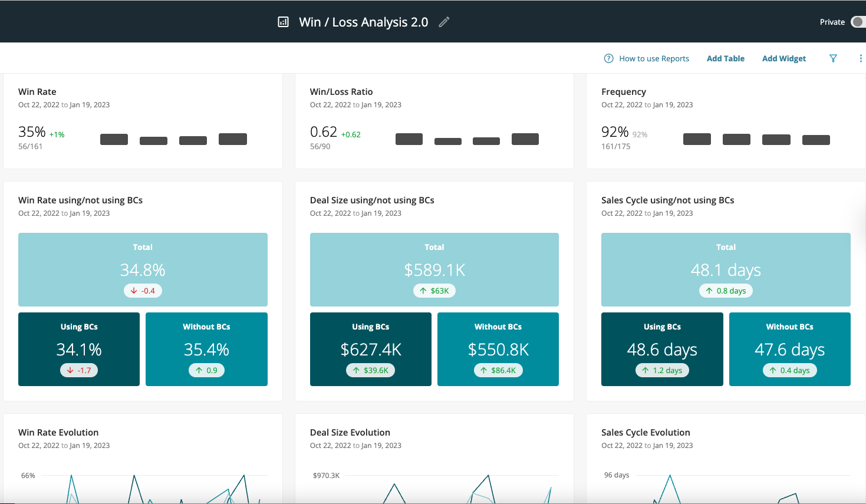Select the Without BCs tile in Sales Cycle widget
866x504 pixels.
[789, 349]
